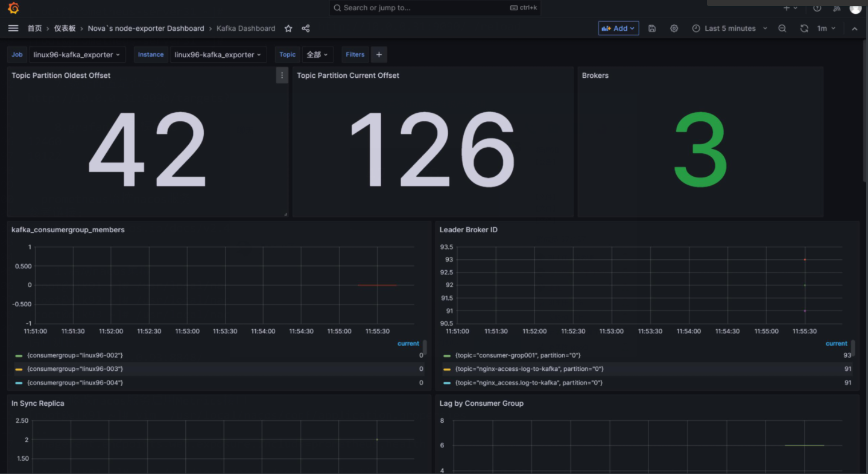Toggle legend series nginx-access-log-to-kafka
The width and height of the screenshot is (868, 474).
tap(530, 368)
